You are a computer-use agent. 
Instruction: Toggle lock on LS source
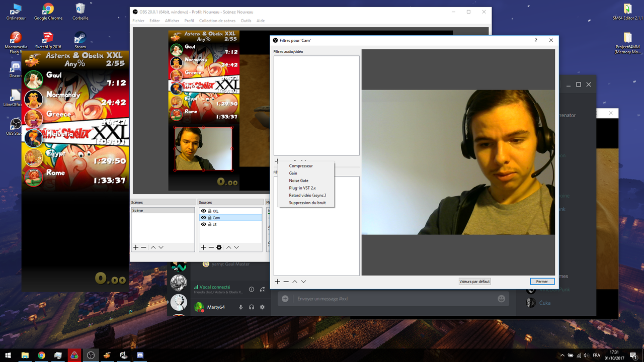coord(209,224)
